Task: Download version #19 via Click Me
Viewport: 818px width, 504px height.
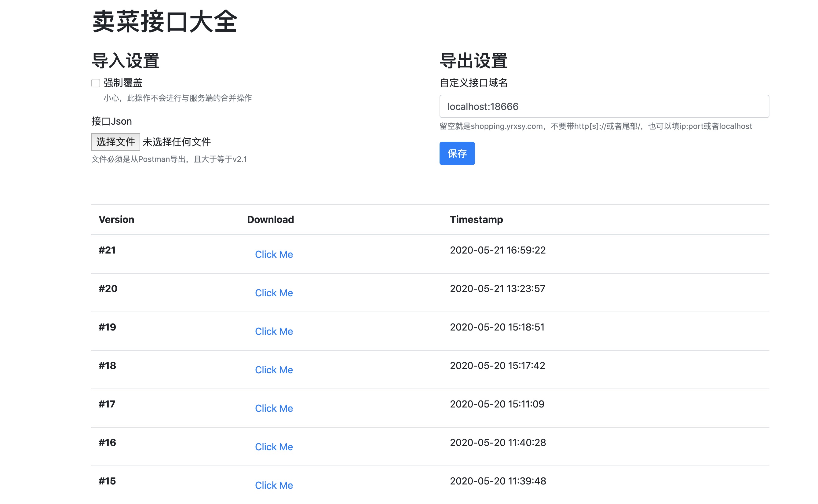Action: [x=274, y=331]
